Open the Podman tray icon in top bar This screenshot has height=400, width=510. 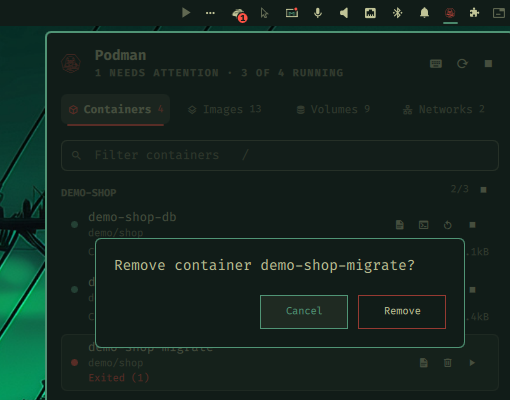450,13
